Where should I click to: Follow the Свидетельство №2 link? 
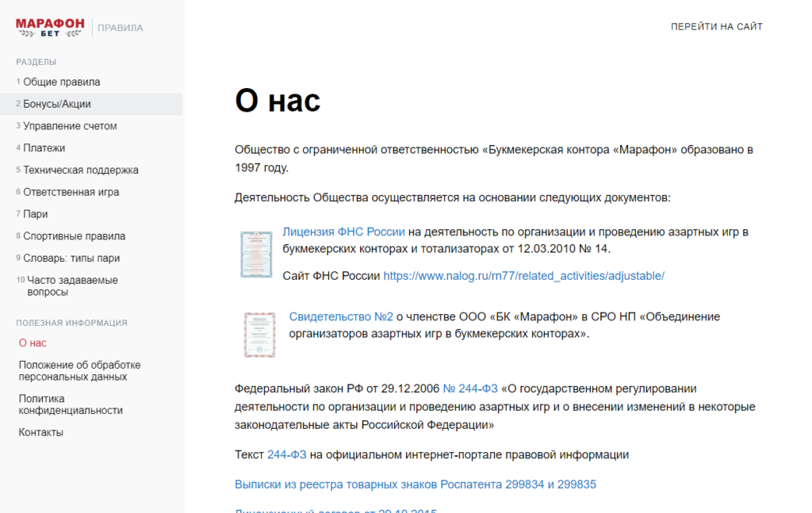tap(341, 317)
